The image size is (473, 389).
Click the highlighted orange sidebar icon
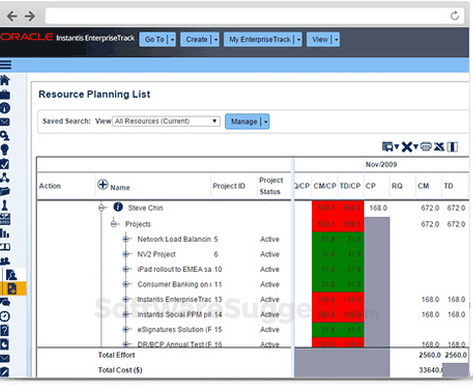[x=13, y=289]
